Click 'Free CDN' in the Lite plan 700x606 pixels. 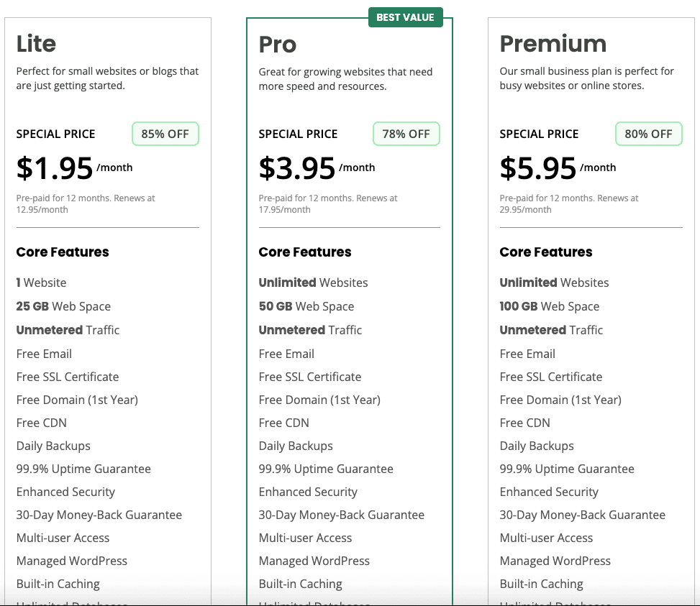[x=42, y=423]
